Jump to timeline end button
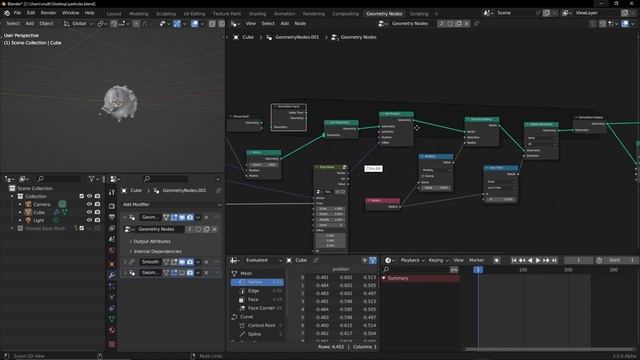 coord(554,260)
